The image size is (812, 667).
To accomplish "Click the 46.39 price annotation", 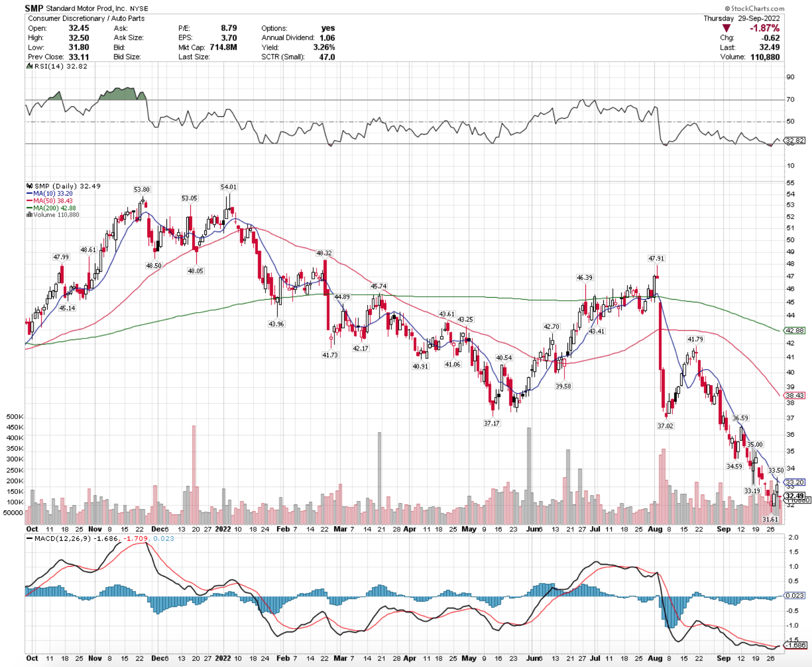I will pos(584,277).
